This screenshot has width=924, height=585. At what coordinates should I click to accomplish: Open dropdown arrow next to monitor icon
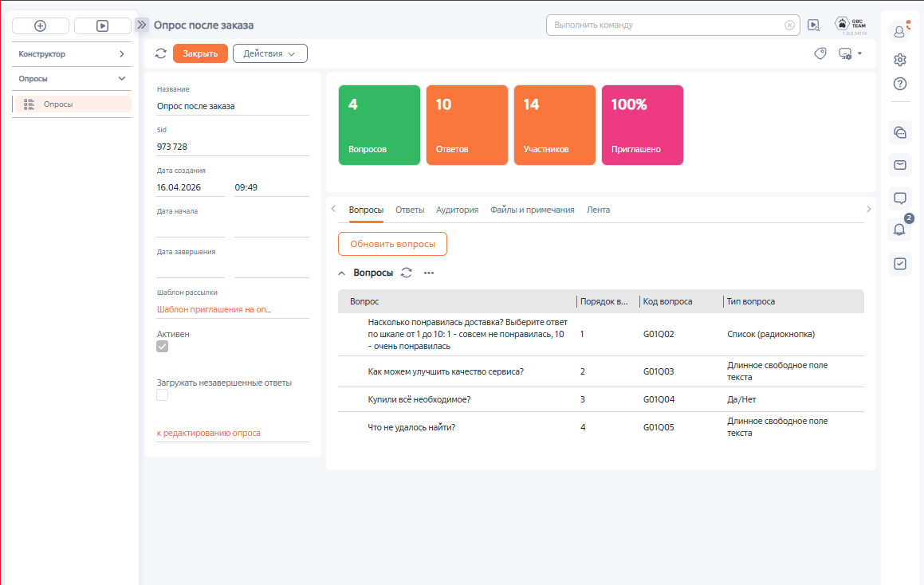(859, 53)
